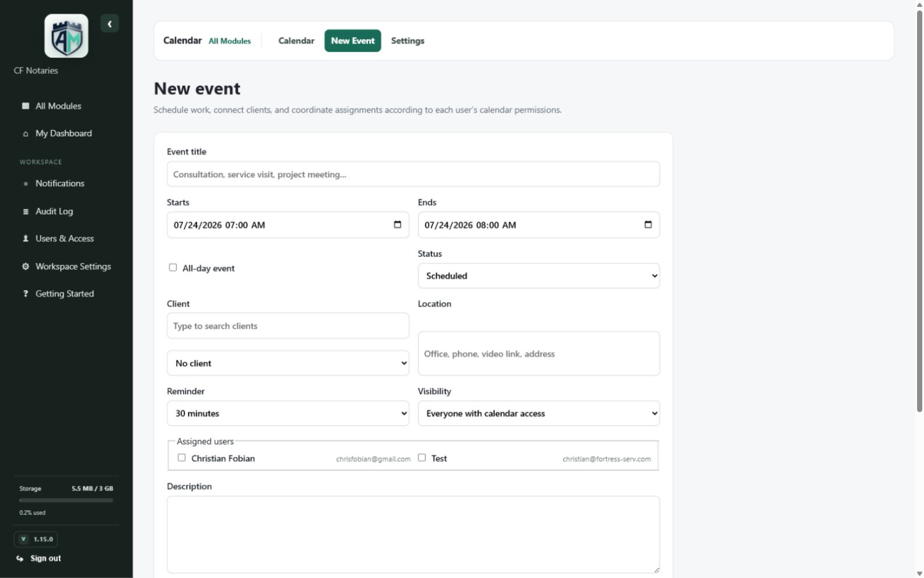Click the CF Notaries shield logo

[66, 36]
